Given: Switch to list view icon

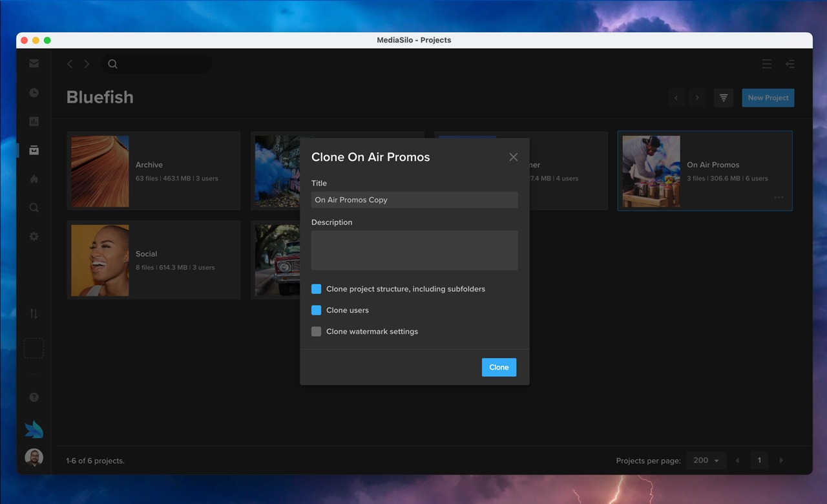Looking at the screenshot, I should tap(767, 64).
